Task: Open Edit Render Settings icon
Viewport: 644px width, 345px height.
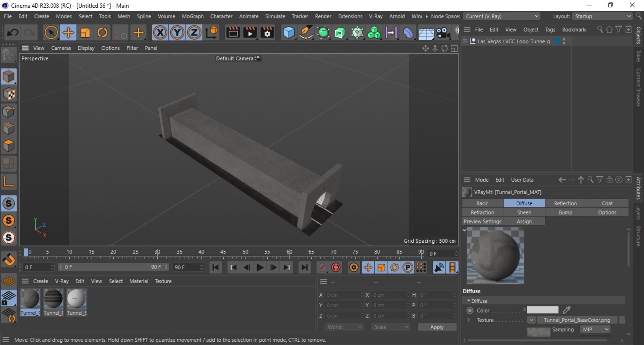Action: [x=267, y=33]
